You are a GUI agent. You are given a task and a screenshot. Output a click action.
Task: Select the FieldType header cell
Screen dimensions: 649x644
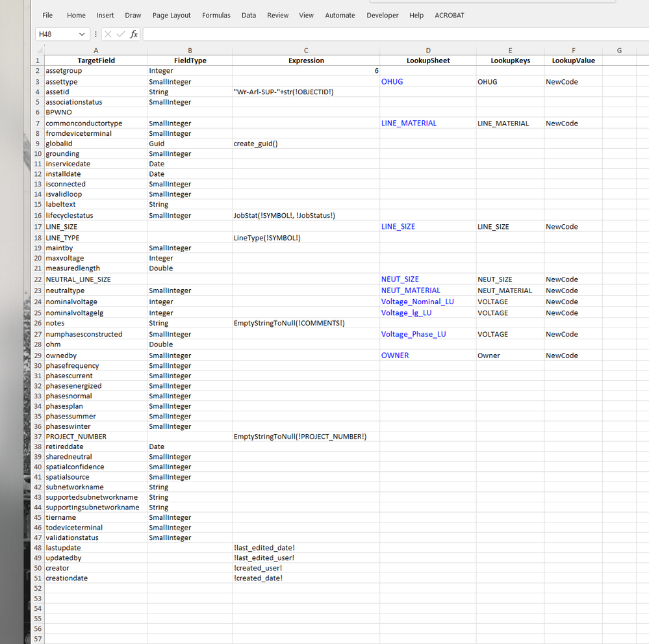click(x=190, y=60)
